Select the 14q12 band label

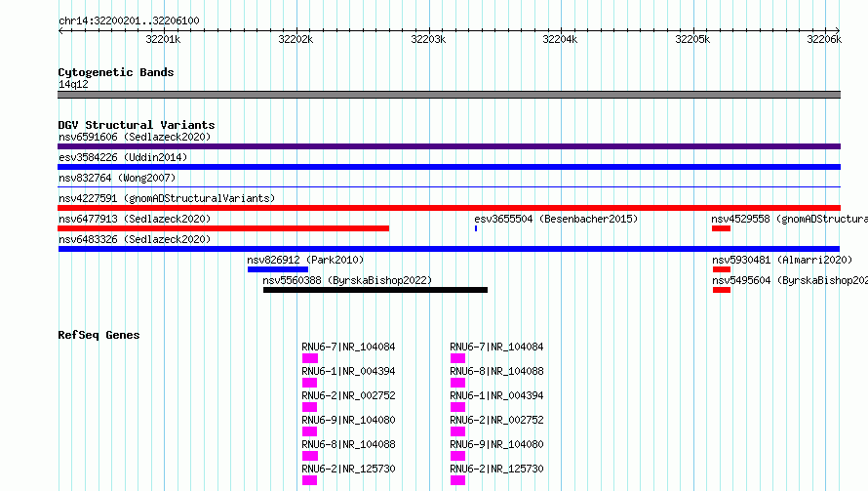[x=73, y=84]
